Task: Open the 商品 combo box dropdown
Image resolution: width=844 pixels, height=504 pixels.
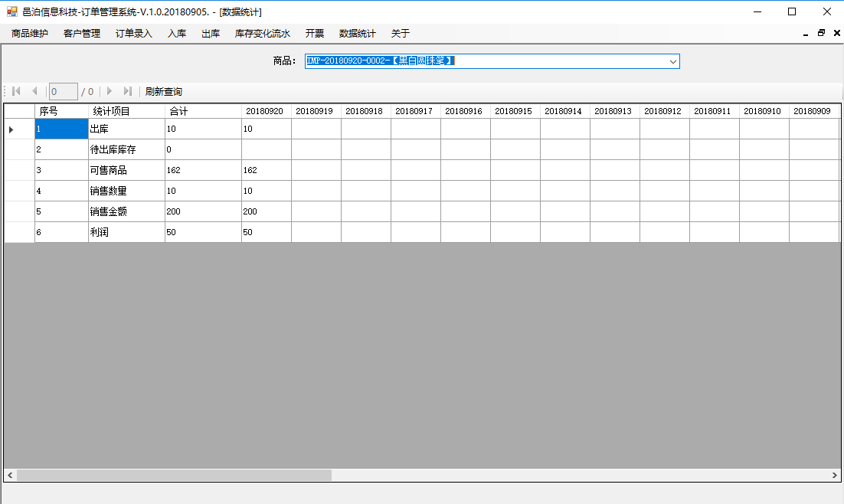Action: tap(673, 61)
